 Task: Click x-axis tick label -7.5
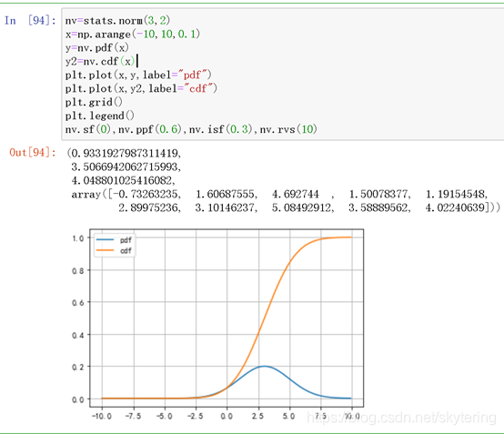(133, 416)
